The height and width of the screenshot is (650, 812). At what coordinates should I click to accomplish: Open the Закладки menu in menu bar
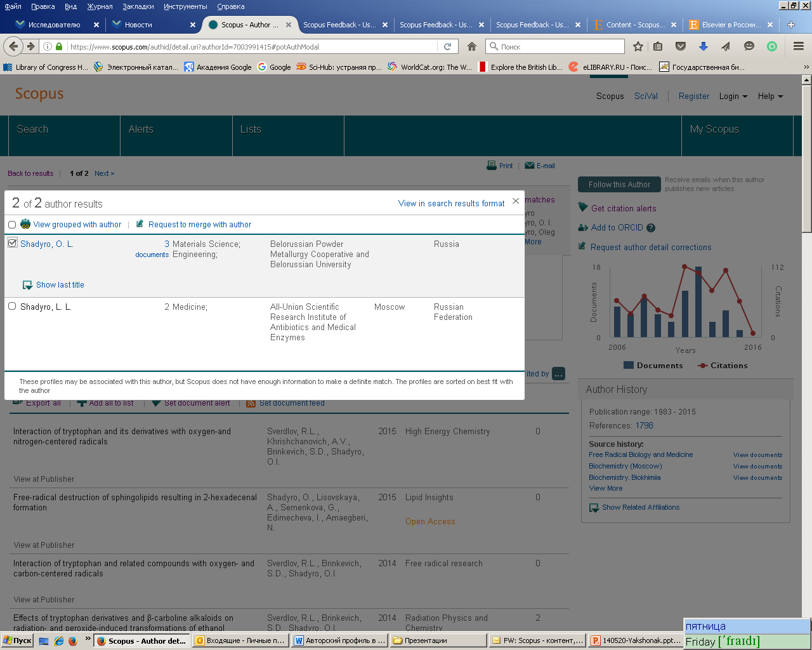click(138, 6)
